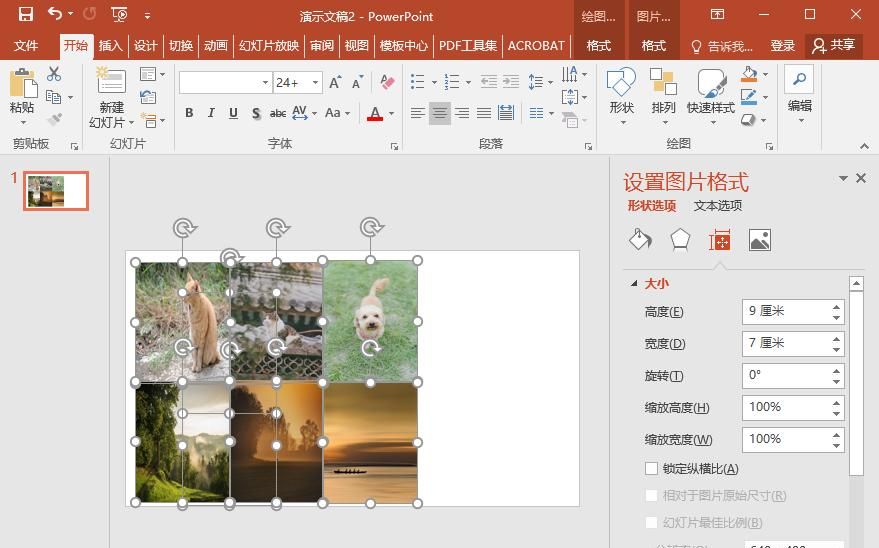879x548 pixels.
Task: Switch to 文本选项 tab
Action: pyautogui.click(x=718, y=206)
